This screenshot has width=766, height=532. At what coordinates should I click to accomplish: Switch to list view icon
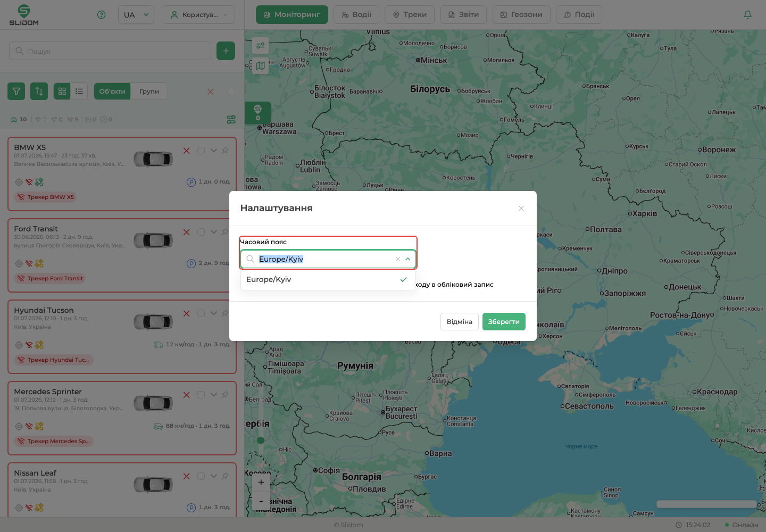click(x=79, y=92)
